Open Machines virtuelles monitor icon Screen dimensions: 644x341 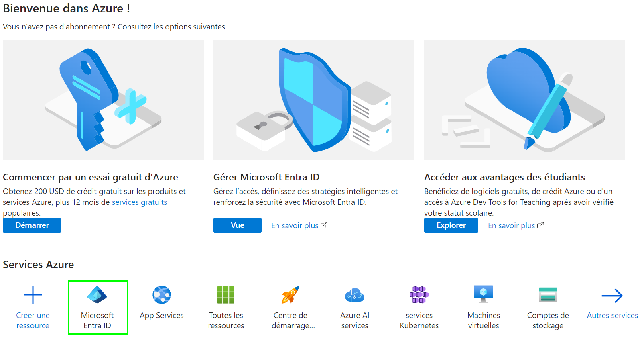click(484, 294)
